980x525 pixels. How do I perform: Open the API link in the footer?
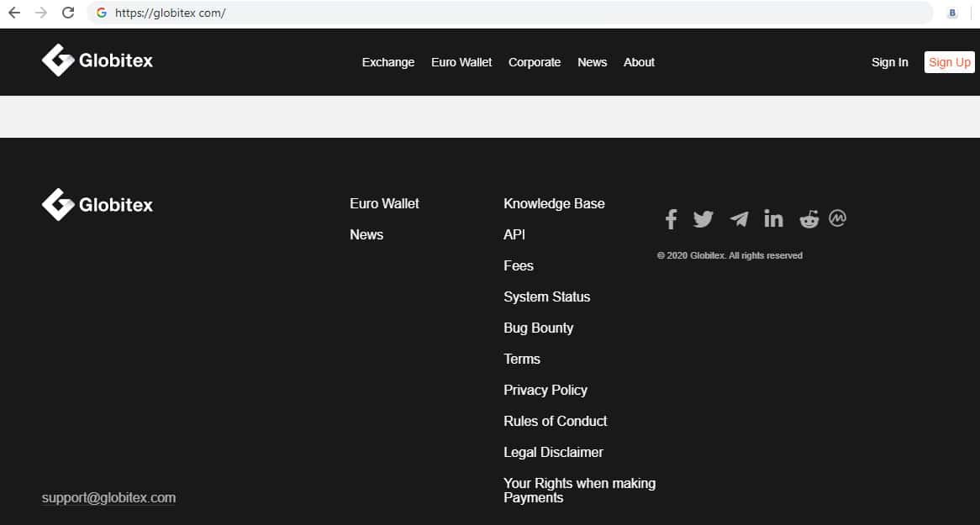[x=514, y=235]
